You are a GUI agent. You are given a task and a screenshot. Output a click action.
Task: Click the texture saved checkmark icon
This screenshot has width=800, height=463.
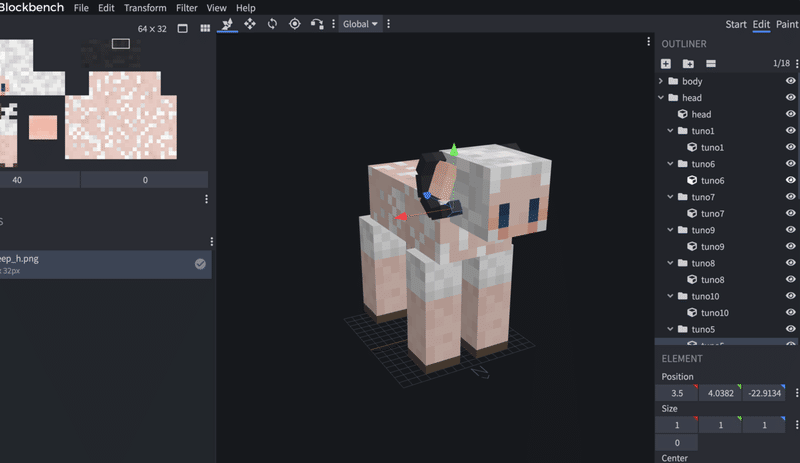click(200, 264)
